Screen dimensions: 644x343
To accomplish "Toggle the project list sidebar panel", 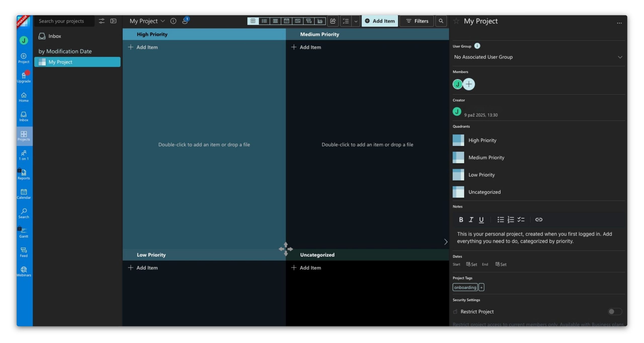I will click(113, 21).
